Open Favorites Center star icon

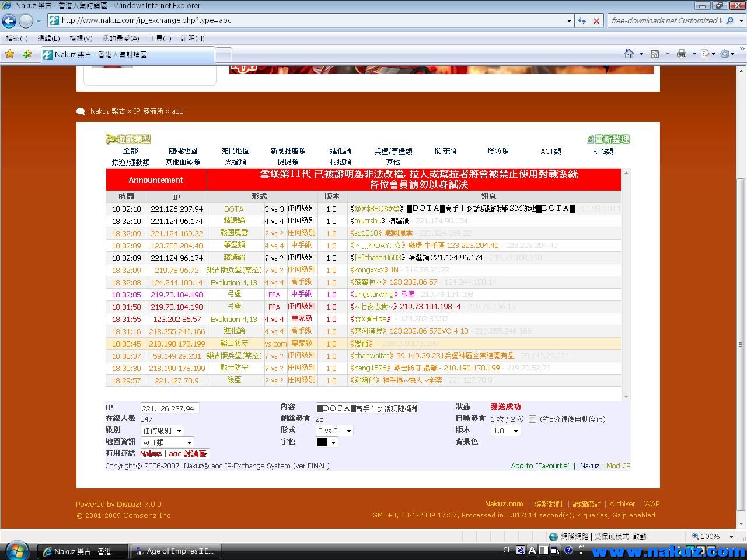pos(9,54)
